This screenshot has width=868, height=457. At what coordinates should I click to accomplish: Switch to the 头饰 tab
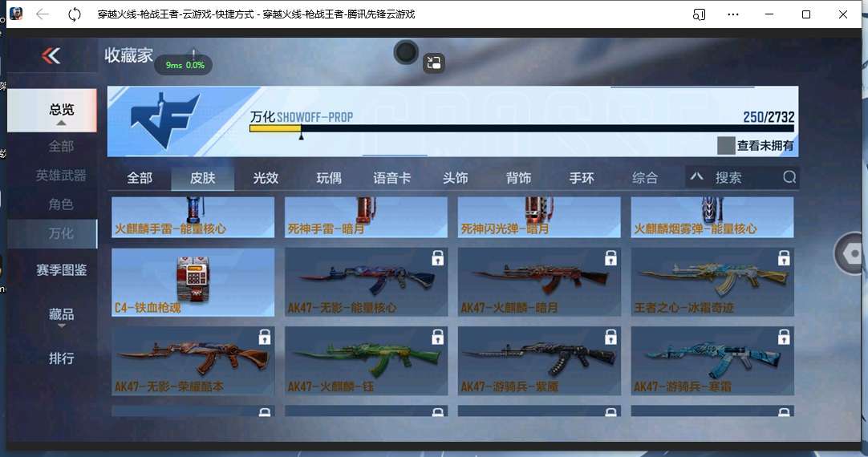pos(455,178)
